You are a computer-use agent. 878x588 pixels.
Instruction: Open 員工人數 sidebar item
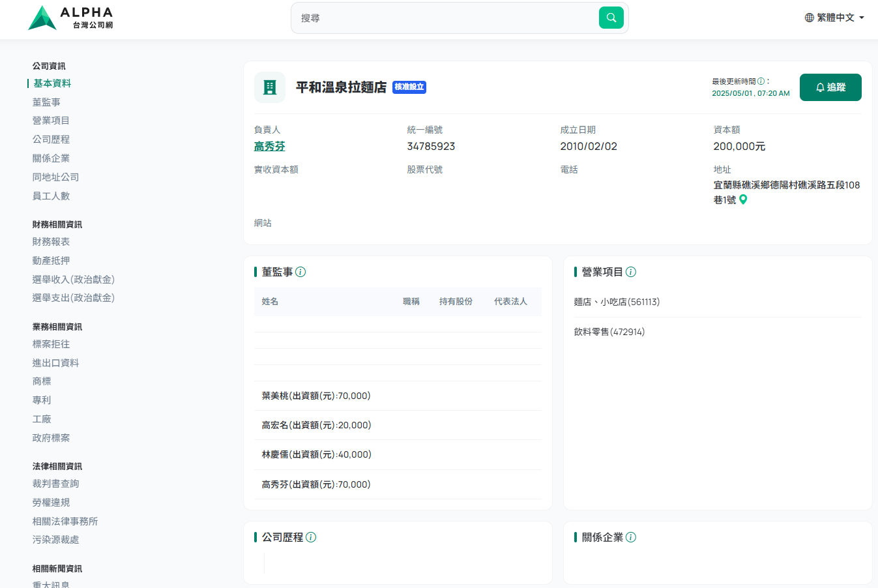tap(51, 196)
